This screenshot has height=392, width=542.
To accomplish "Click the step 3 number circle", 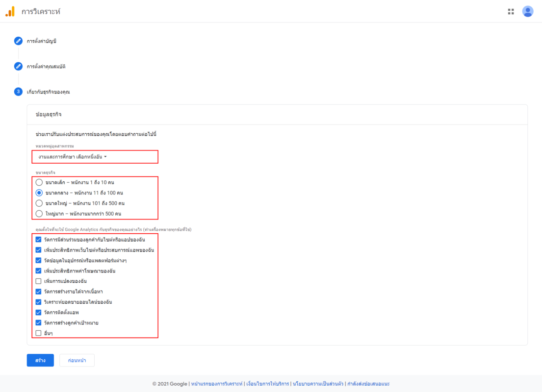I will click(x=18, y=92).
